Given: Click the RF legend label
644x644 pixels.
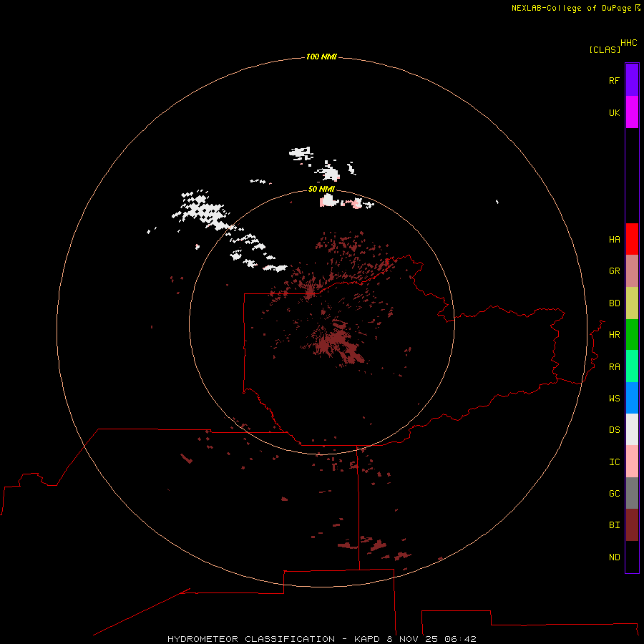Looking at the screenshot, I should pos(614,80).
